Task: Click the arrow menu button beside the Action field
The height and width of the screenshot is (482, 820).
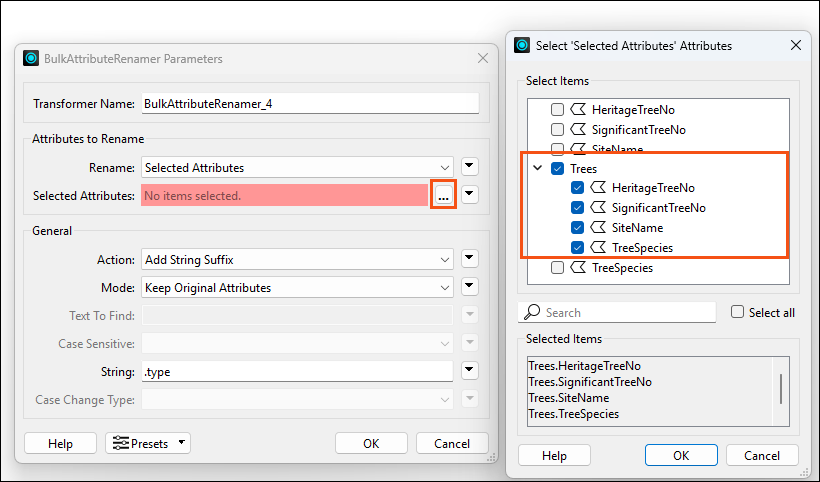Action: tap(470, 258)
